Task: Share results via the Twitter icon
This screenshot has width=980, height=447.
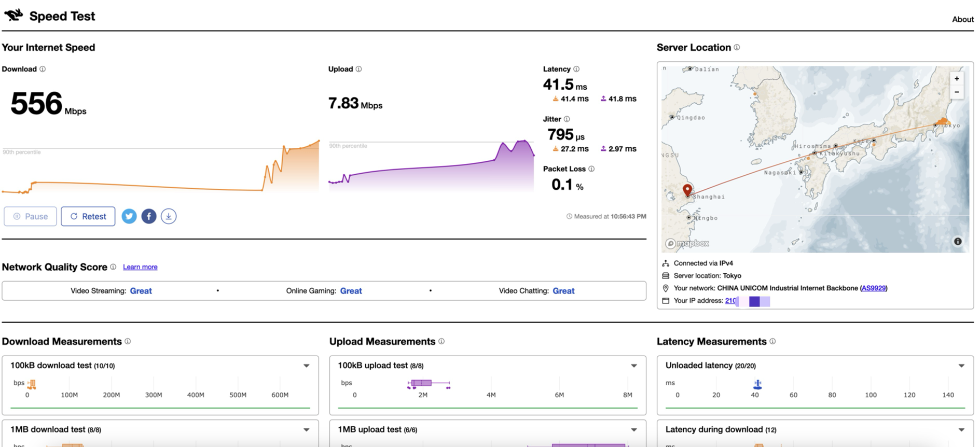Action: [x=129, y=216]
